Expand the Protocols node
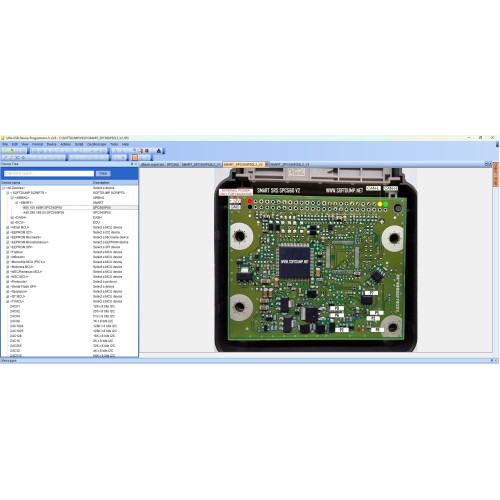 point(8,282)
